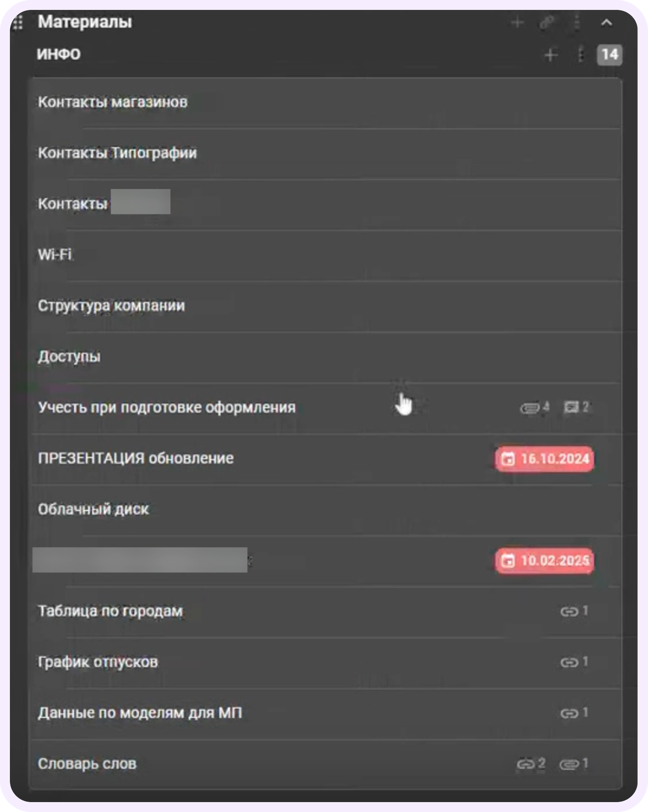Viewport: 648px width, 812px height.
Task: Click link icon on График отпусков
Action: 570,662
